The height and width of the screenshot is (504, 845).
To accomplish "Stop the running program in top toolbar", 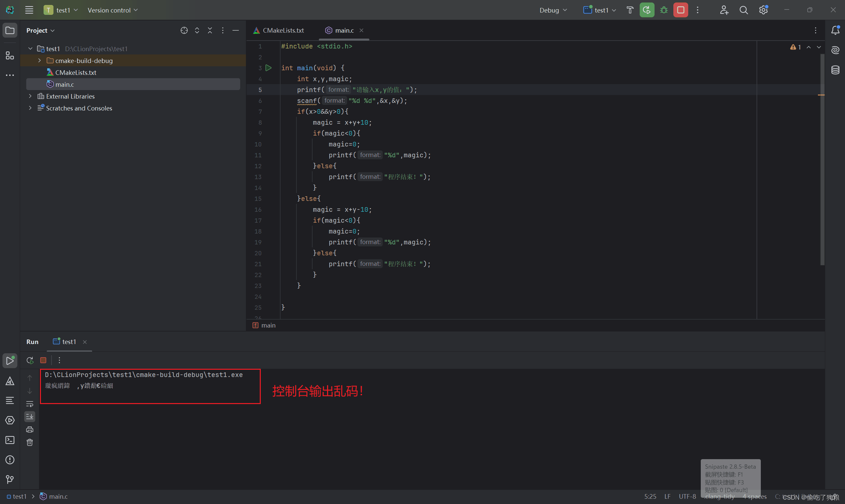I will coord(681,10).
